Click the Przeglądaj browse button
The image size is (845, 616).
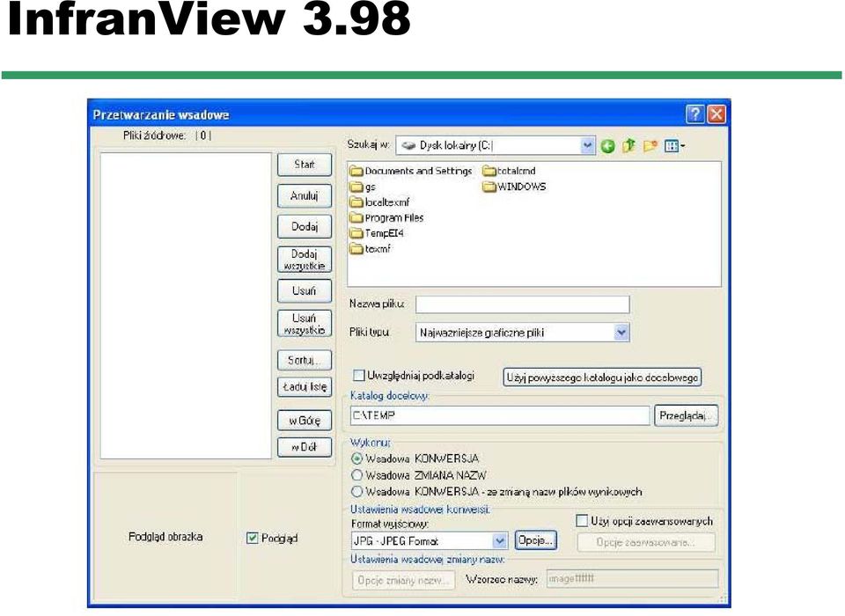coord(686,415)
